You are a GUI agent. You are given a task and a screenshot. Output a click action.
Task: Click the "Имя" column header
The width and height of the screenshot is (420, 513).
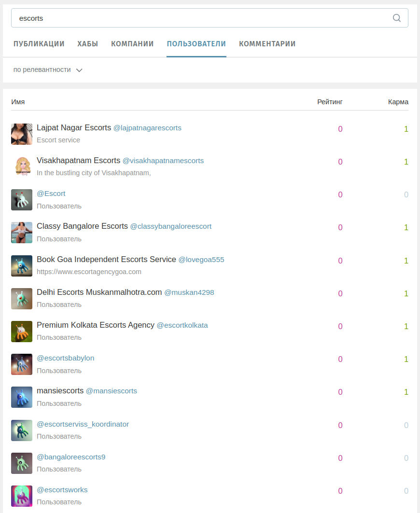click(18, 102)
